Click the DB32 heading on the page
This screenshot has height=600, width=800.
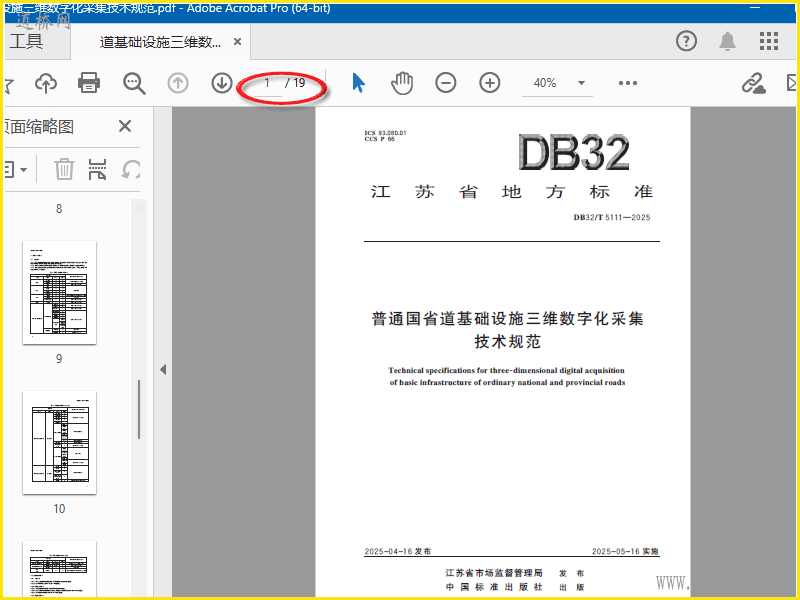coord(574,153)
